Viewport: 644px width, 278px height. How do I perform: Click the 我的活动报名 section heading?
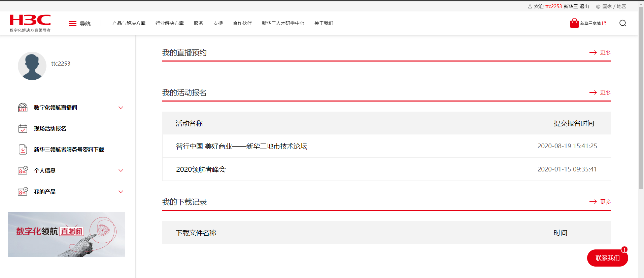point(184,93)
